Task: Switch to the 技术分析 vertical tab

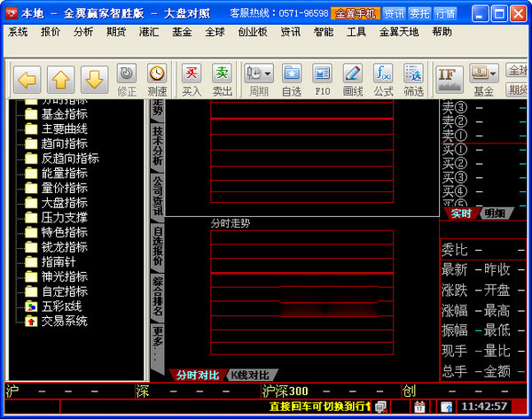Action: click(158, 146)
